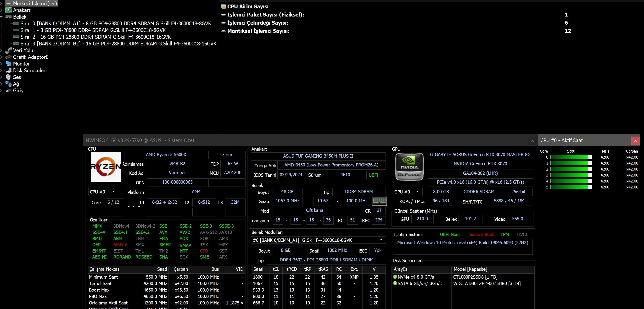
Task: Click the folder icon beside CPU Birim Sayısı
Action: pos(224,7)
